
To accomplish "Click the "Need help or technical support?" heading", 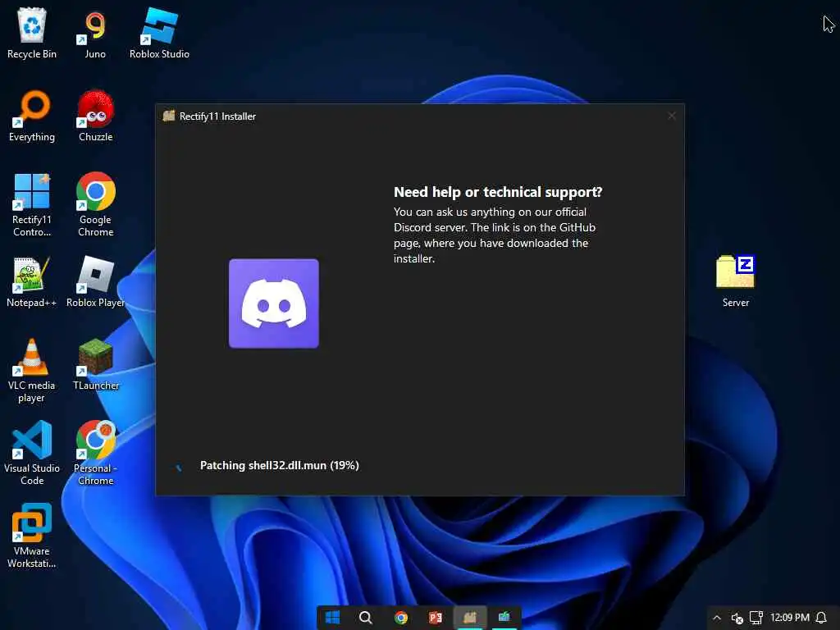I will point(498,192).
